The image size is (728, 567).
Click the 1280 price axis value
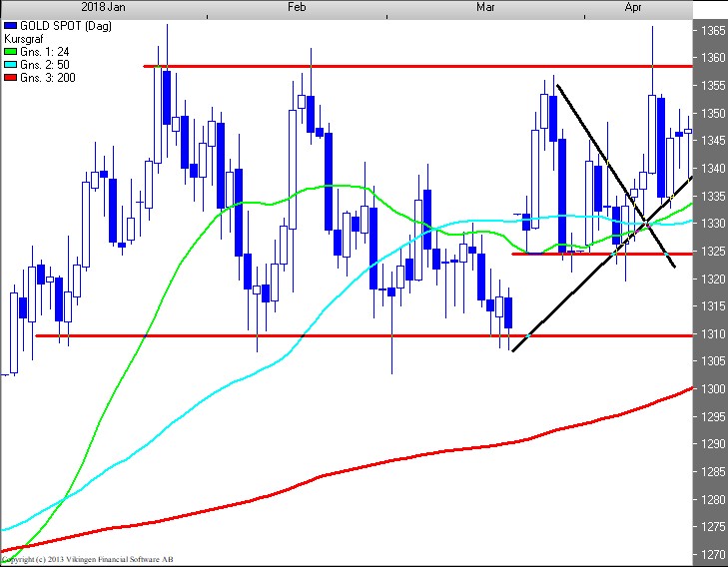tap(713, 499)
